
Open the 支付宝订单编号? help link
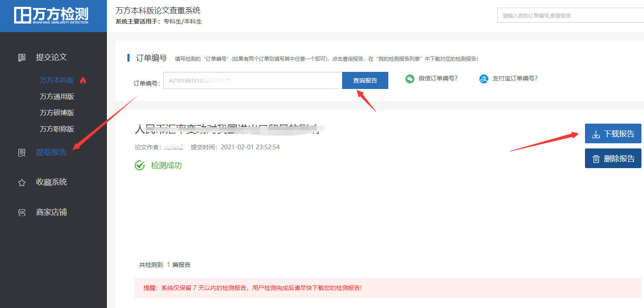[x=515, y=79]
